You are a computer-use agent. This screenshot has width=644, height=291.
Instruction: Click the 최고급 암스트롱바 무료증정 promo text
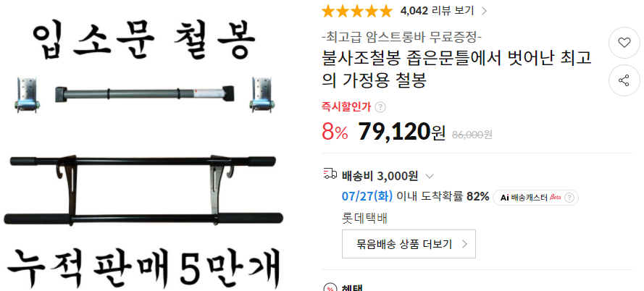pyautogui.click(x=401, y=38)
